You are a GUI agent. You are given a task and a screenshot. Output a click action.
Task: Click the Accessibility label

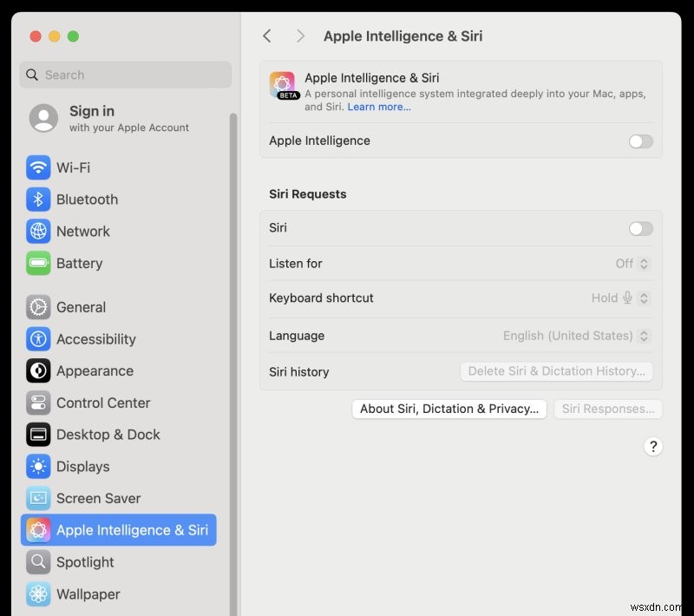coord(96,339)
